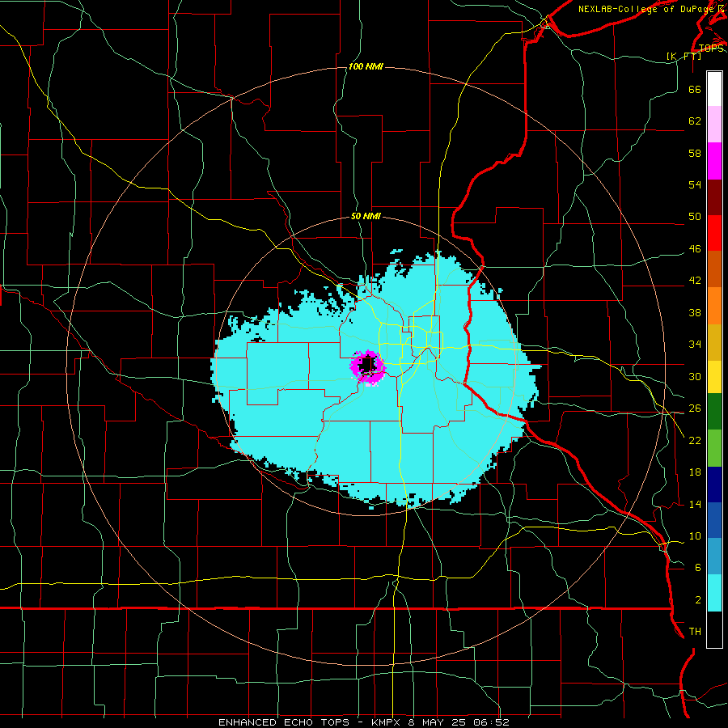This screenshot has width=728, height=728.
Task: Select the dark green 30 kft swatch
Action: 714,412
